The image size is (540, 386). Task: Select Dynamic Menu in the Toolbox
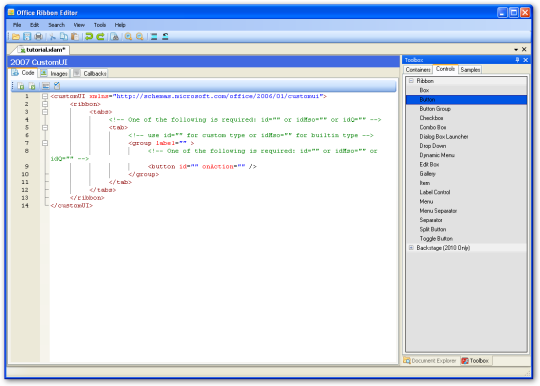pos(466,155)
